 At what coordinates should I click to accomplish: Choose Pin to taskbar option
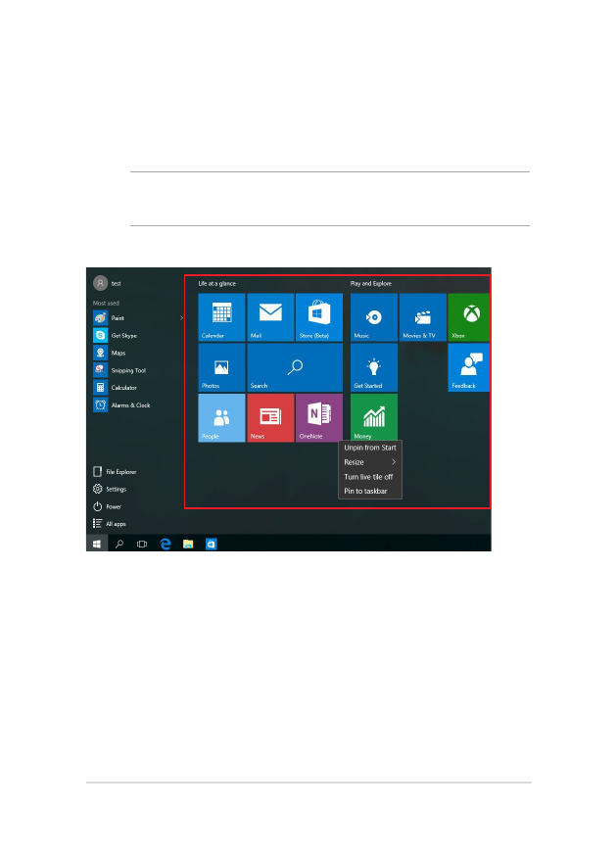366,492
